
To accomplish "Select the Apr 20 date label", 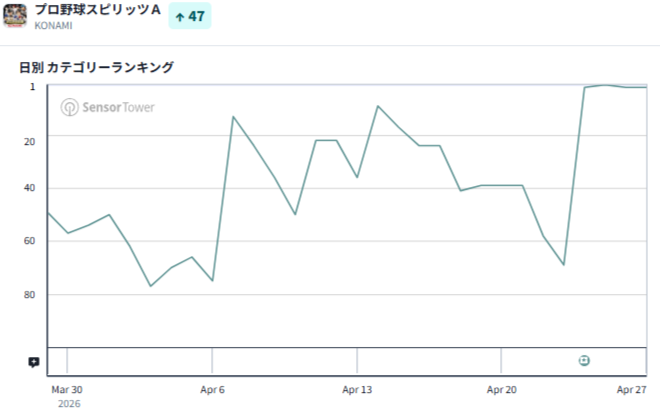I will point(501,389).
